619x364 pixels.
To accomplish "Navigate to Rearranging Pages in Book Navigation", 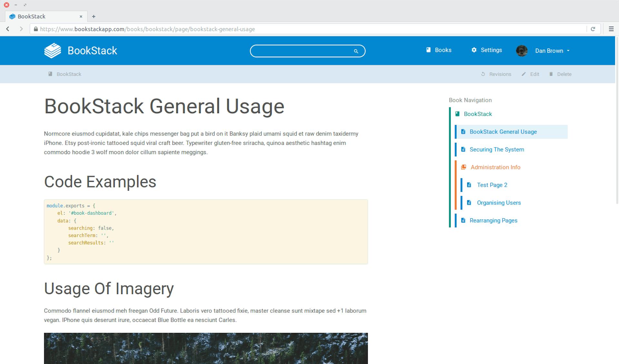I will pyautogui.click(x=494, y=220).
